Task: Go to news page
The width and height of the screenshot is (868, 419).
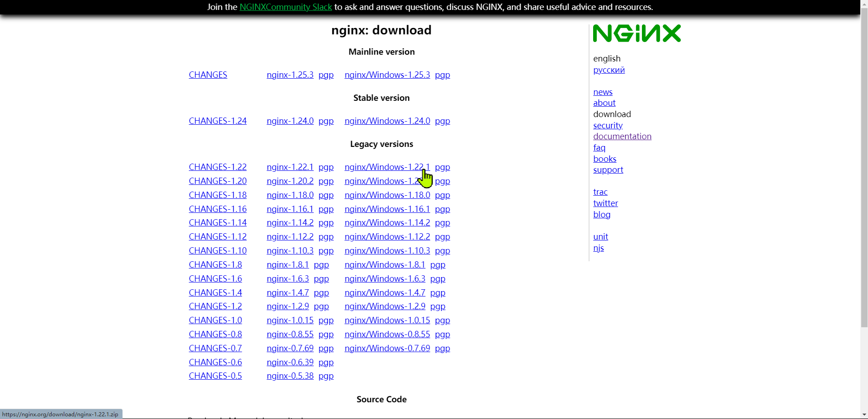Action: 603,92
